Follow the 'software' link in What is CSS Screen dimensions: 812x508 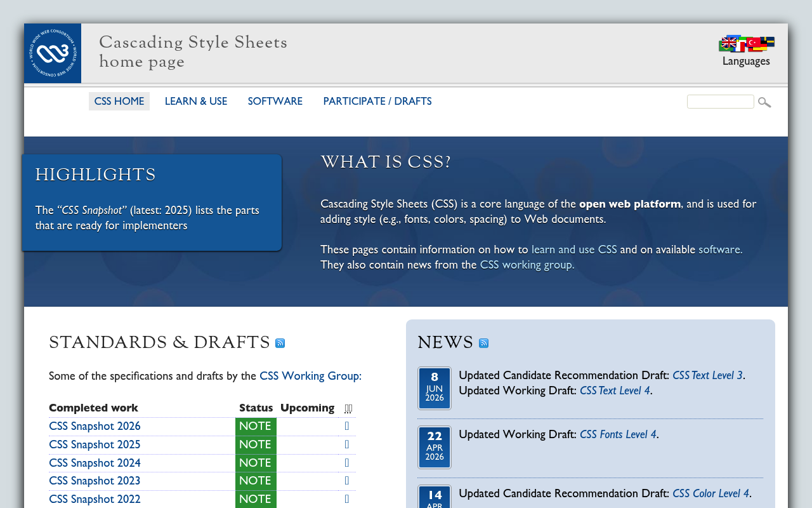coord(719,250)
